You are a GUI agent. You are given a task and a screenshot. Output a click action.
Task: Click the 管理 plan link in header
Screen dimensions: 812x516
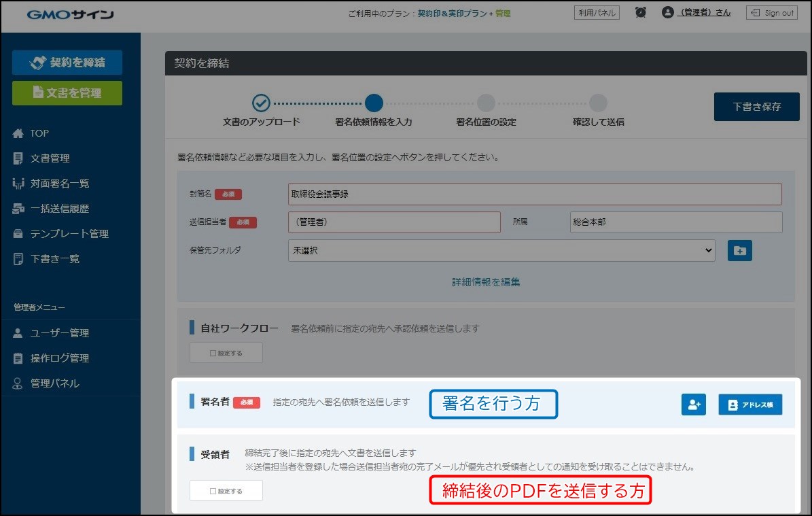click(503, 14)
